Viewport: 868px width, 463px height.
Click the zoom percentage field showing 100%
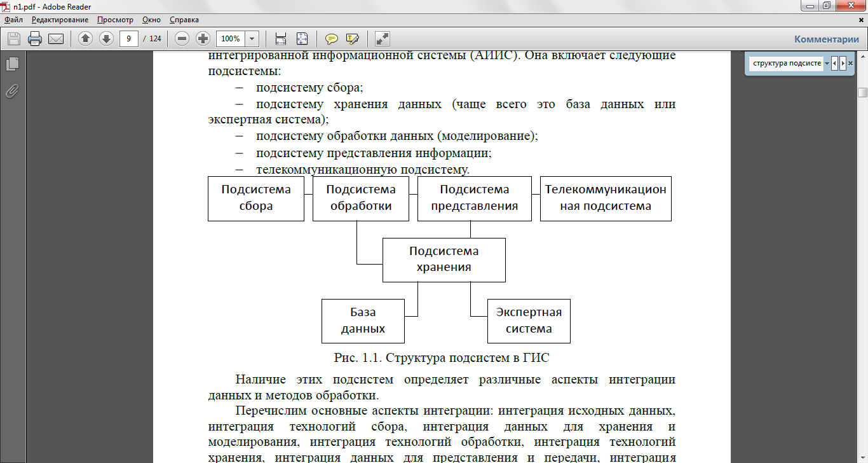231,39
